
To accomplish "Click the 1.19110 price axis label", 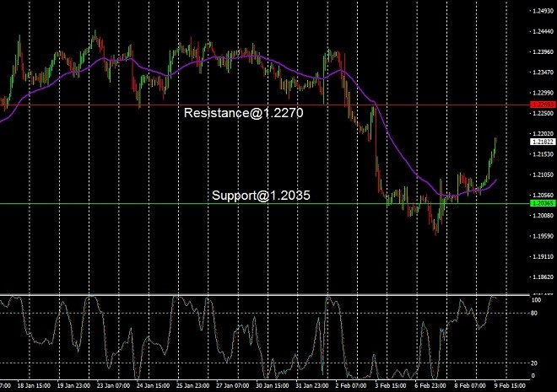I will point(543,256).
